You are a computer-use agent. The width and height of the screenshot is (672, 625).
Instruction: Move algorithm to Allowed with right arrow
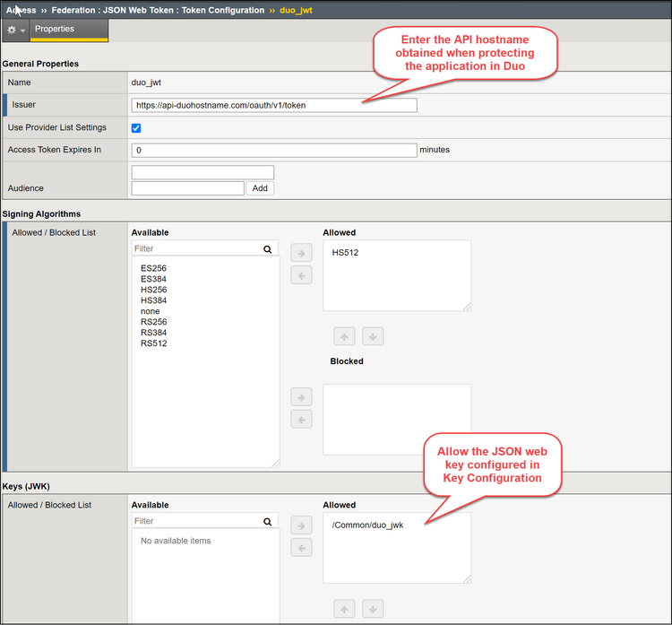[302, 253]
